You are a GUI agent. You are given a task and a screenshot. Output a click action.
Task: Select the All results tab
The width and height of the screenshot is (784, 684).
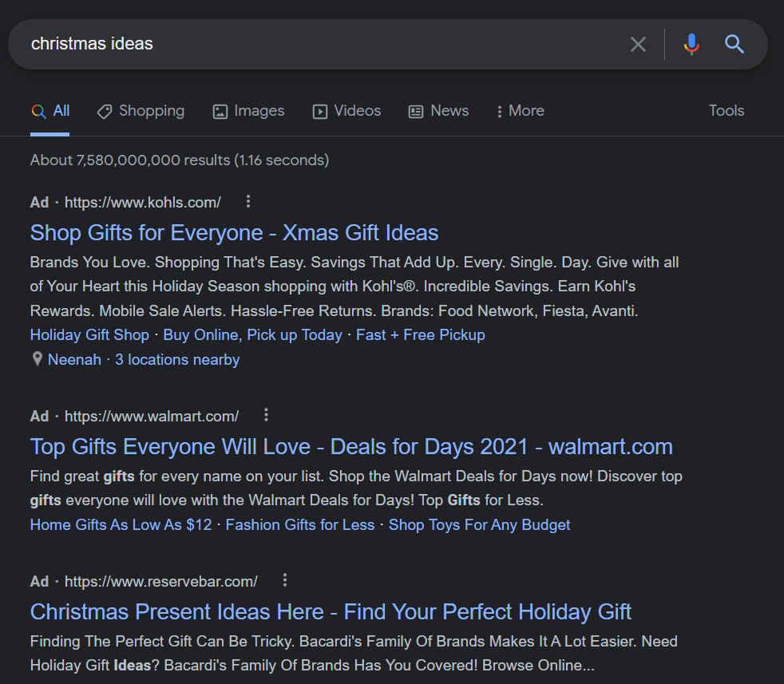(50, 111)
